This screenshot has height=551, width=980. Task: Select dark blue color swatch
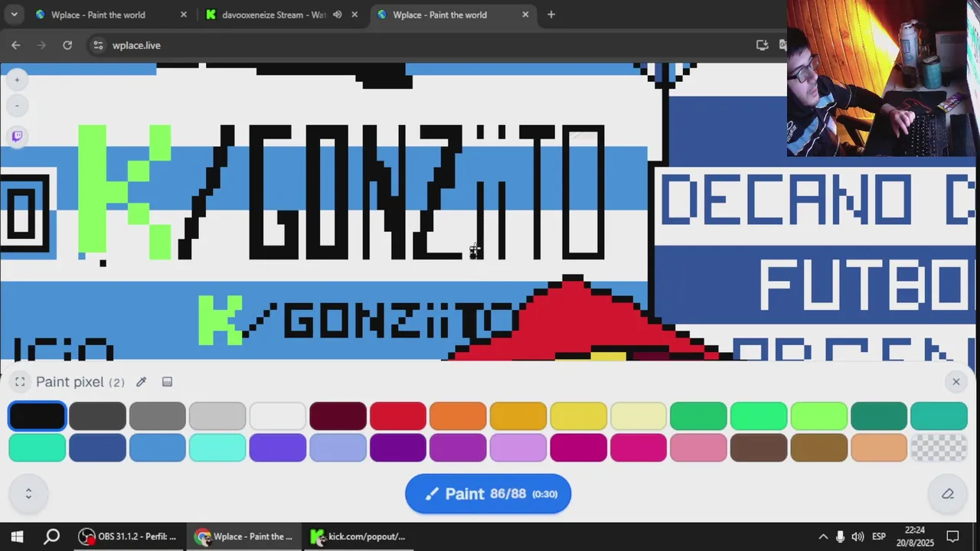(97, 448)
